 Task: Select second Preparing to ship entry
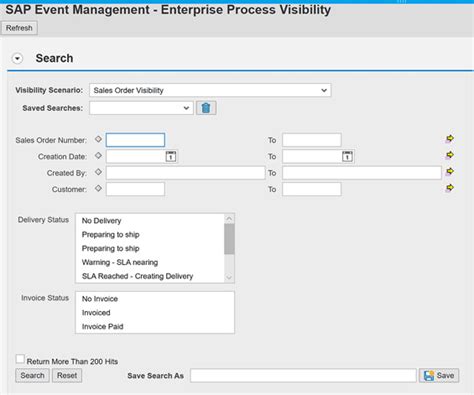[x=150, y=249]
